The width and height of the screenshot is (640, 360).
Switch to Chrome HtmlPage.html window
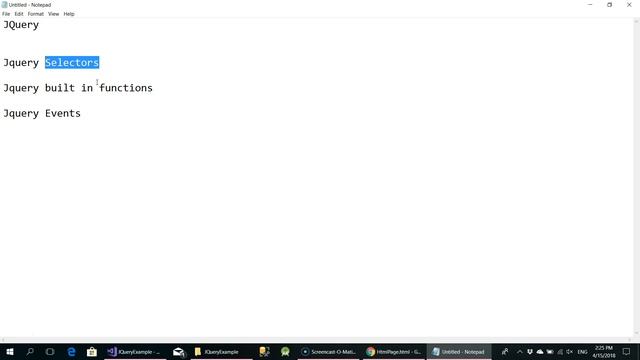(x=394, y=352)
